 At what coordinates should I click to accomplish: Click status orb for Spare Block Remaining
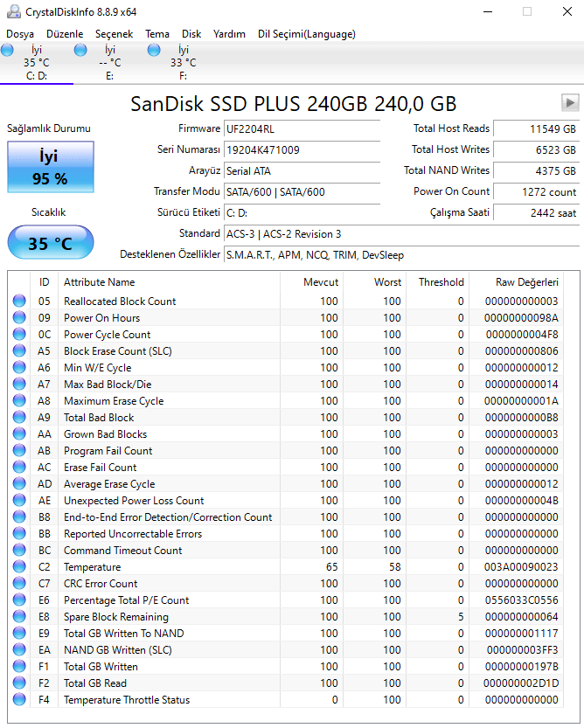pos(19,617)
